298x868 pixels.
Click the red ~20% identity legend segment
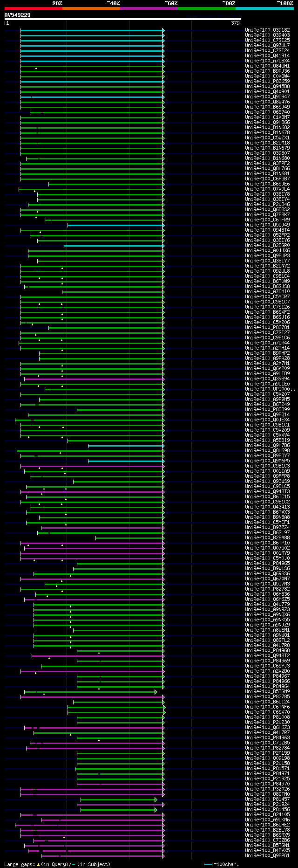pos(33,8)
